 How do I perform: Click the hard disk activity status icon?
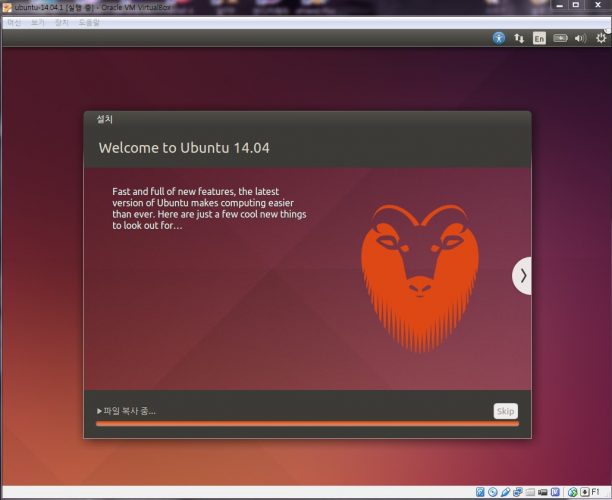(x=481, y=492)
